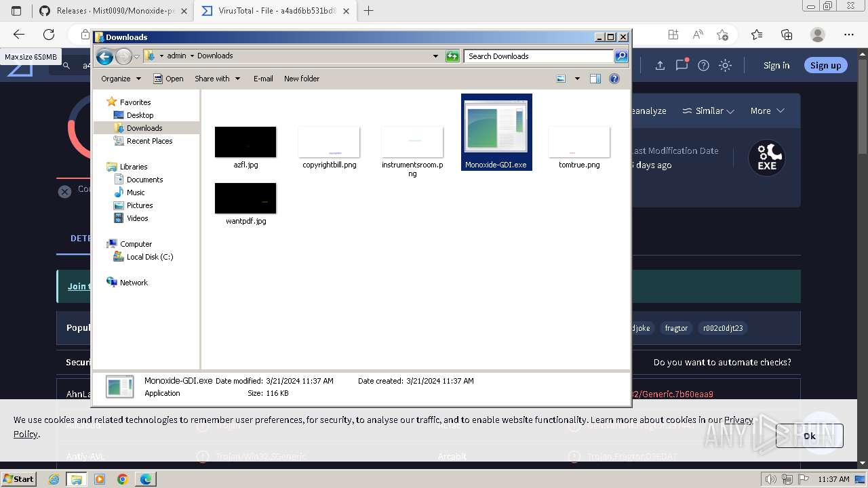The width and height of the screenshot is (868, 488).
Task: Open the view options dropdown arrow
Action: tap(577, 79)
